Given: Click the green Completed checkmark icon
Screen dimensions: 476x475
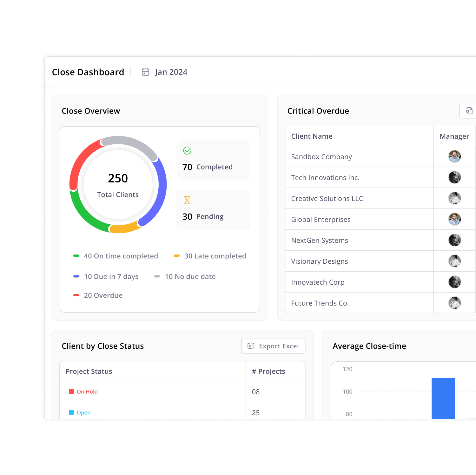Looking at the screenshot, I should click(187, 151).
